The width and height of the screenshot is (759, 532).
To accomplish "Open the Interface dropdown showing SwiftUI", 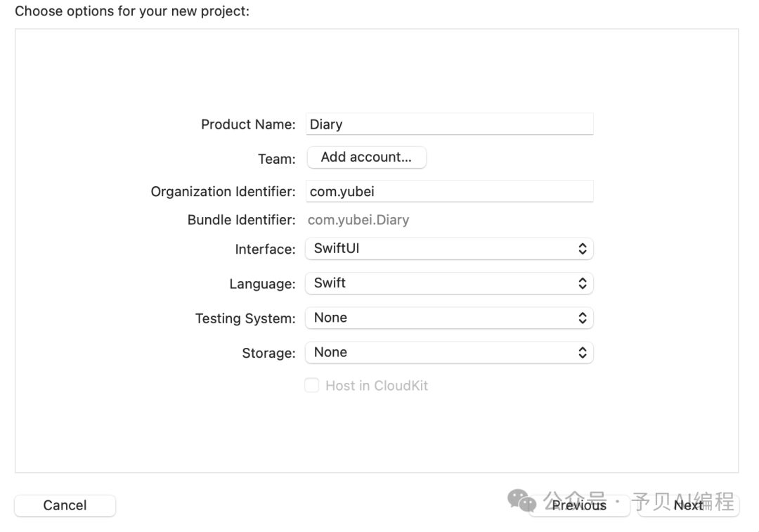I will pyautogui.click(x=449, y=249).
